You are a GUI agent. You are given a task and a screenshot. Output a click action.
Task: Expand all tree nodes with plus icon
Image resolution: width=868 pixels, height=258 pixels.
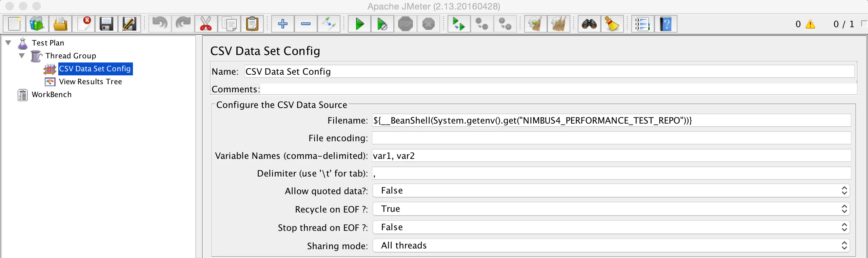(282, 24)
